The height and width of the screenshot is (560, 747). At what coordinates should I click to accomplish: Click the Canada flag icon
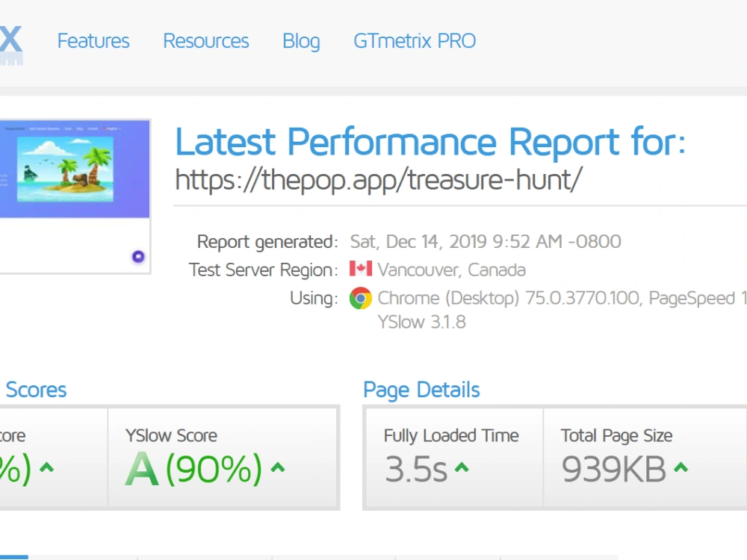(361, 269)
